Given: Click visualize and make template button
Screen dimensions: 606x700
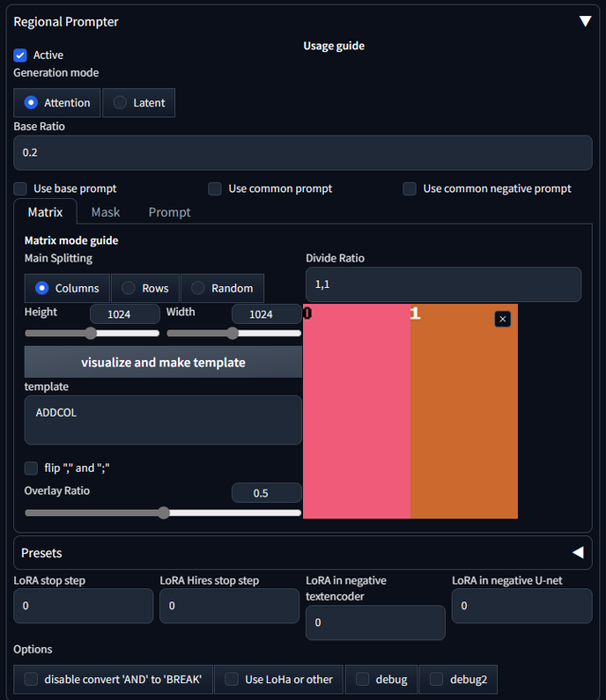Looking at the screenshot, I should point(163,362).
